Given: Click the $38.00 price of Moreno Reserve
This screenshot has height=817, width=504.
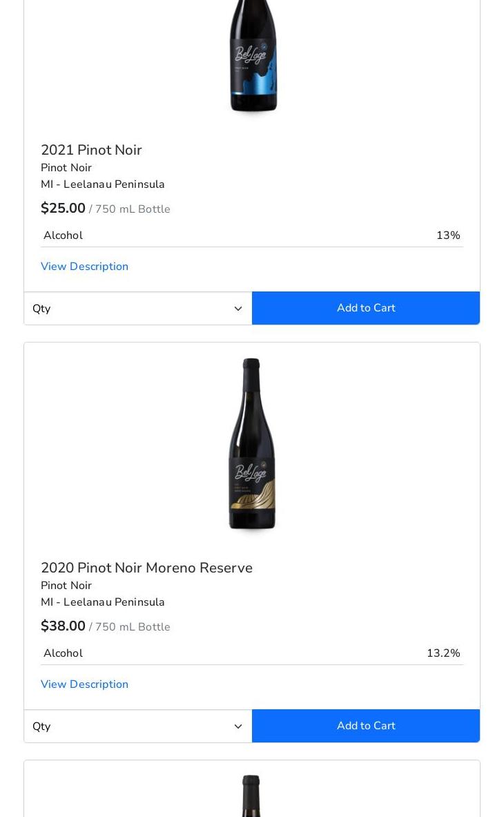Looking at the screenshot, I should (x=63, y=626).
